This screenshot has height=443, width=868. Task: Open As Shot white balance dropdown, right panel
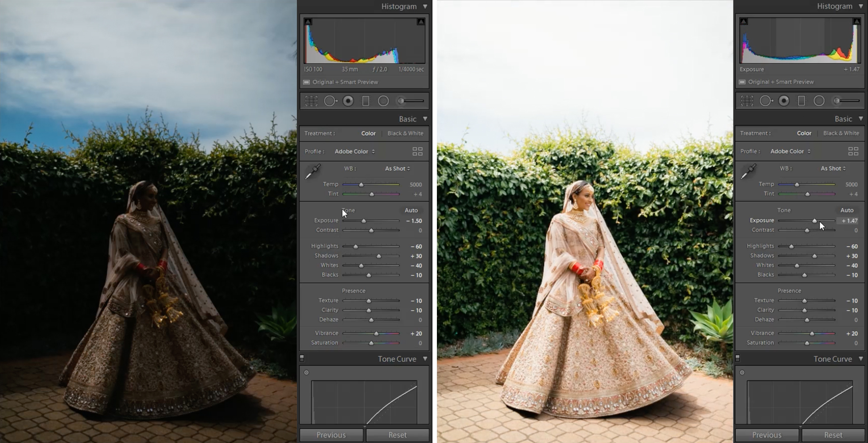pos(833,169)
